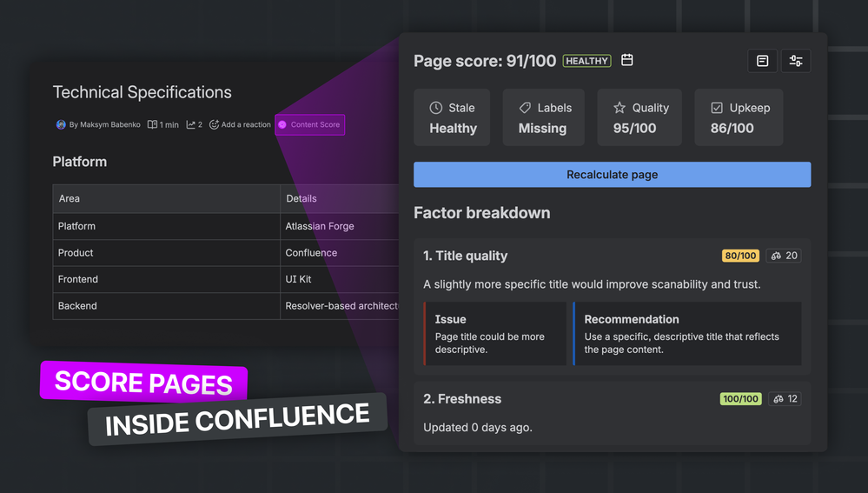Viewport: 868px width, 493px height.
Task: Click the Factor breakdown heading
Action: pyautogui.click(x=481, y=213)
